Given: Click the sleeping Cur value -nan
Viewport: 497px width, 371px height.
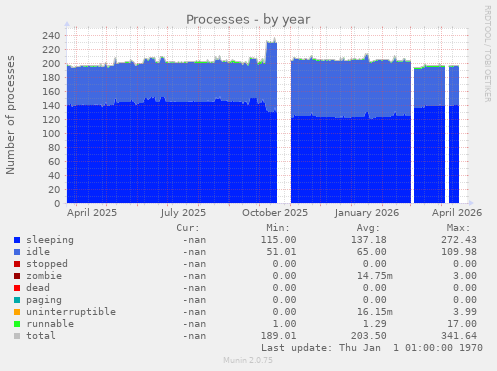Looking at the screenshot, I should click(x=194, y=240).
